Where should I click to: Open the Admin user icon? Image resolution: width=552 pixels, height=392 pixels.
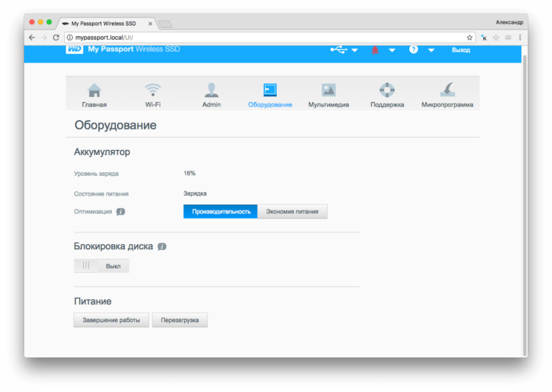(x=211, y=95)
